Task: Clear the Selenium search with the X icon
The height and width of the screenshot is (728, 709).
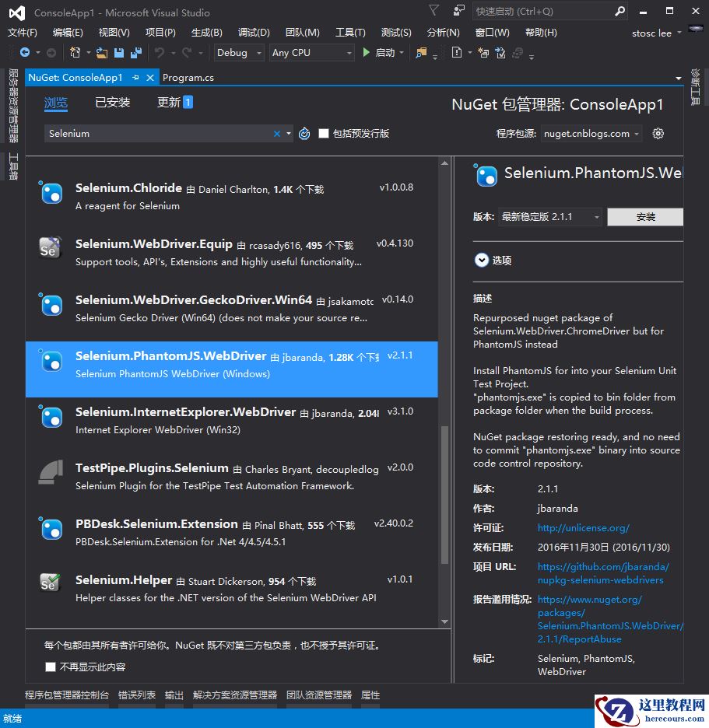Action: pos(277,134)
